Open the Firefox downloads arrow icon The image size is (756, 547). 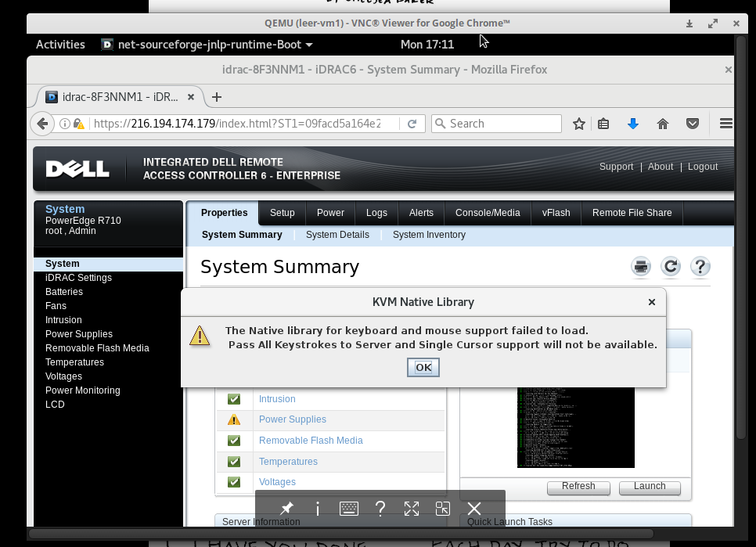[x=633, y=124]
